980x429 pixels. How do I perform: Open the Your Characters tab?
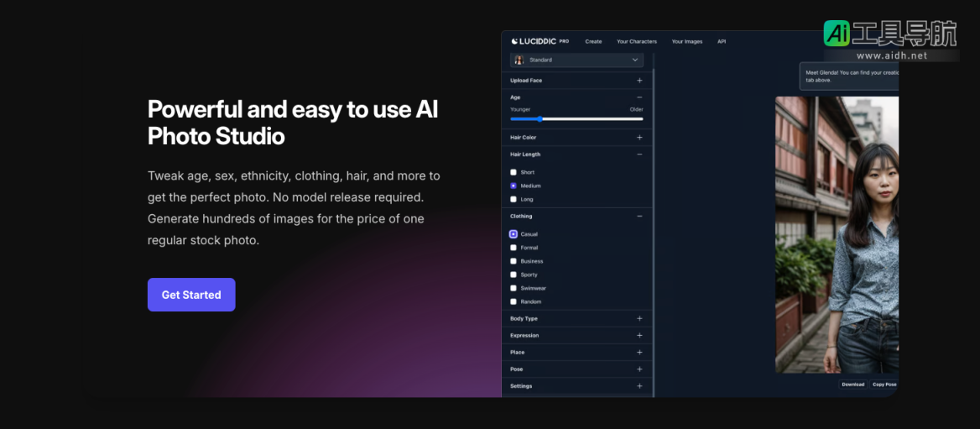pos(636,41)
